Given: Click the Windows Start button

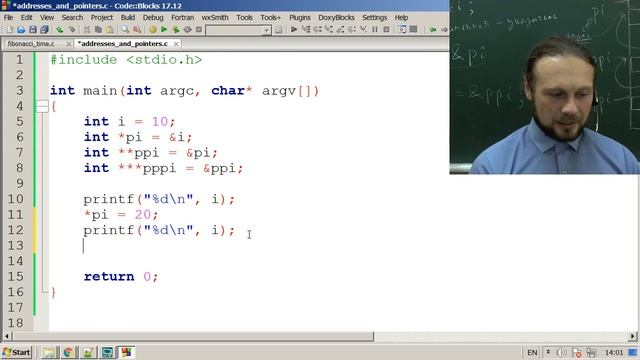Looking at the screenshot, I should tap(17, 352).
